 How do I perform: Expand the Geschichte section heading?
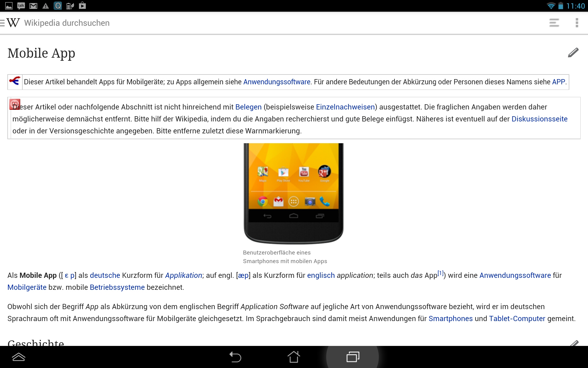[36, 343]
